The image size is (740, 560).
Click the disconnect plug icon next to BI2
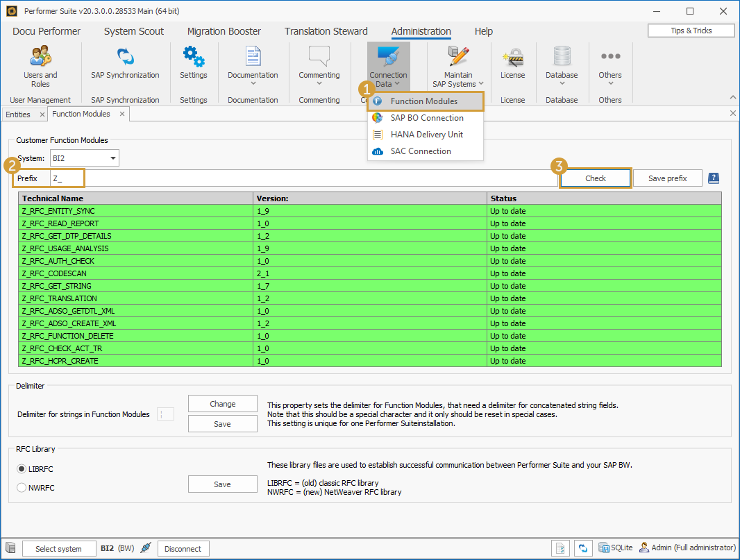(x=145, y=548)
